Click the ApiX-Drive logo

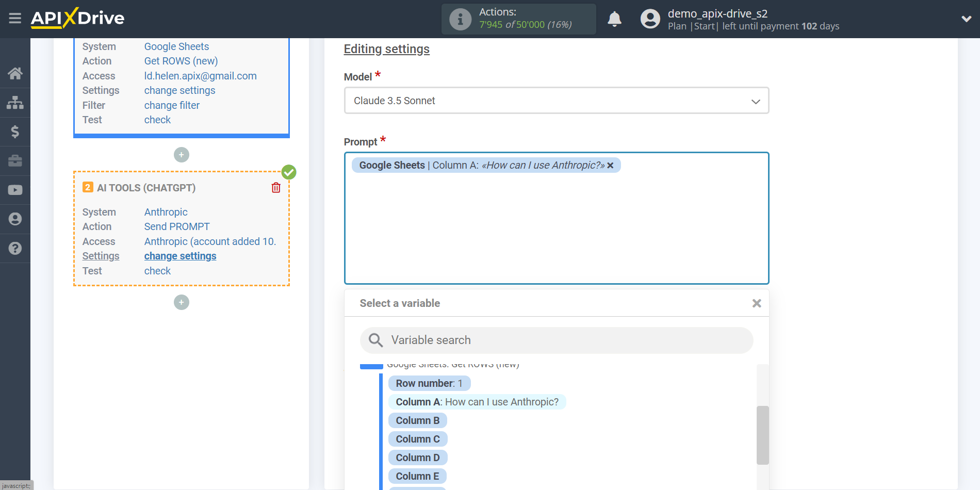click(x=77, y=18)
